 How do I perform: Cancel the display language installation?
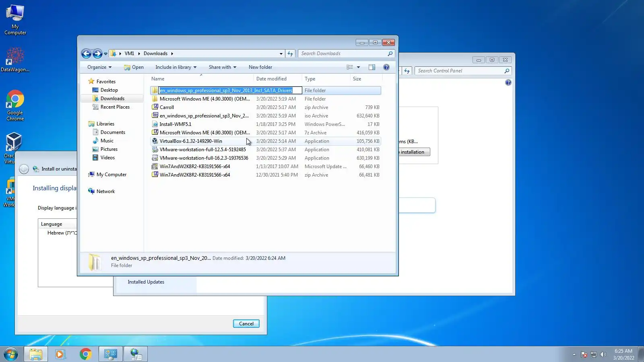[246, 324]
